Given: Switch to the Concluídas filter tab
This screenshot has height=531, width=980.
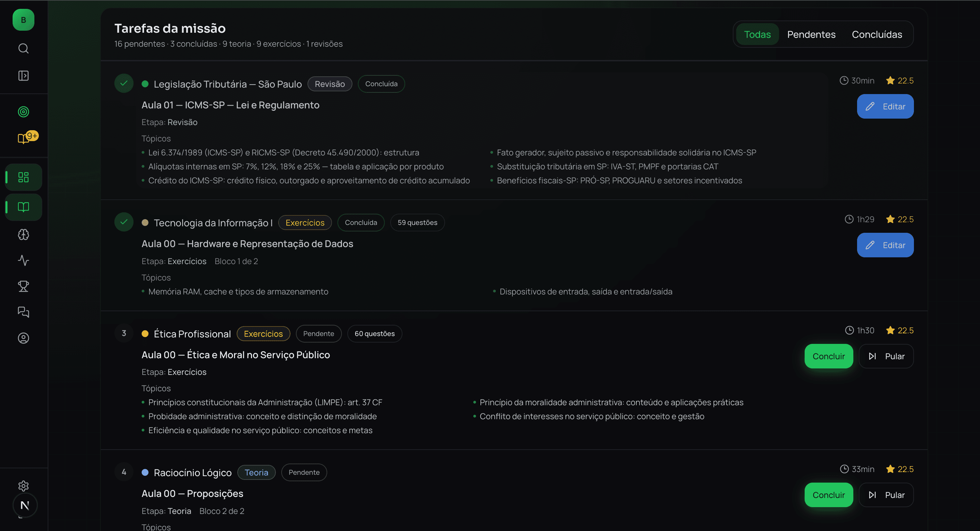Looking at the screenshot, I should click(x=877, y=34).
